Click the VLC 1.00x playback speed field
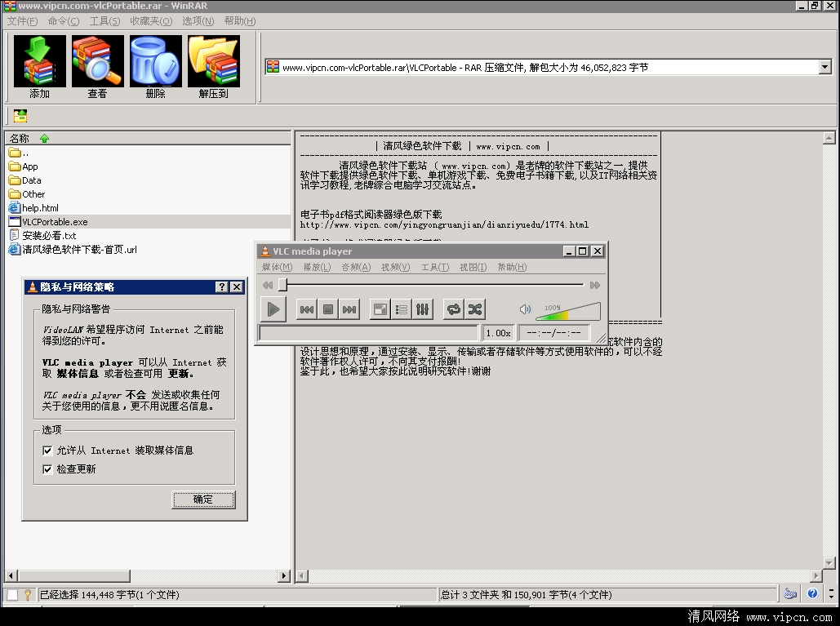840x626 pixels. 498,333
